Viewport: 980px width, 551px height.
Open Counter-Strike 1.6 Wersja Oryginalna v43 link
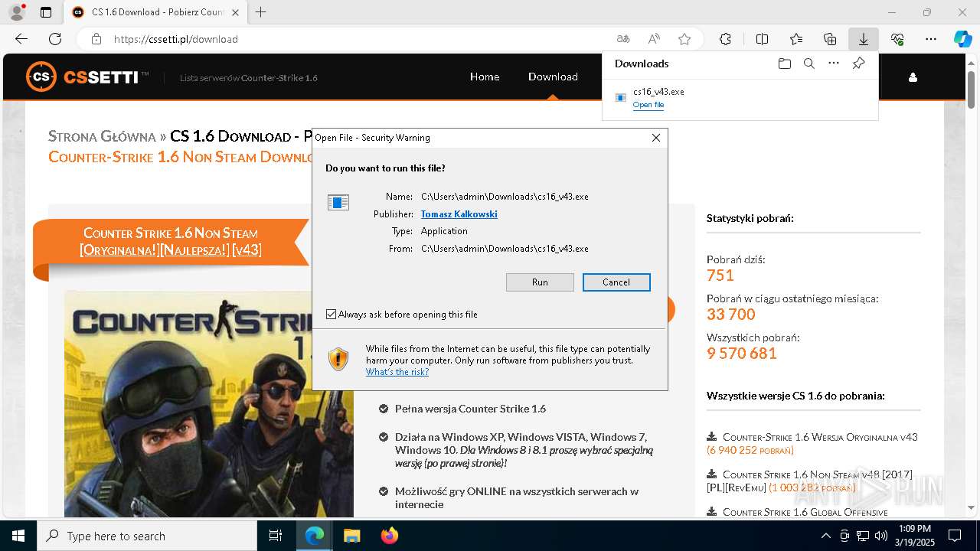click(820, 437)
